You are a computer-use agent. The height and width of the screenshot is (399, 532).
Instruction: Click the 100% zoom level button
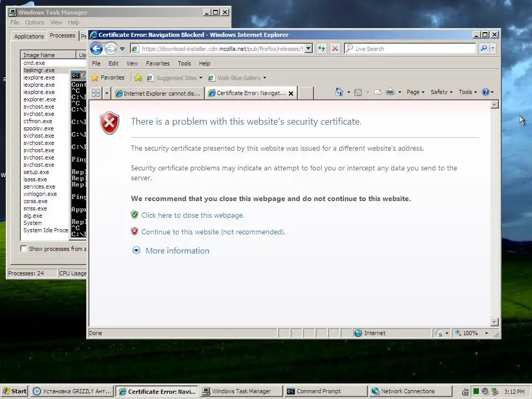tap(467, 333)
